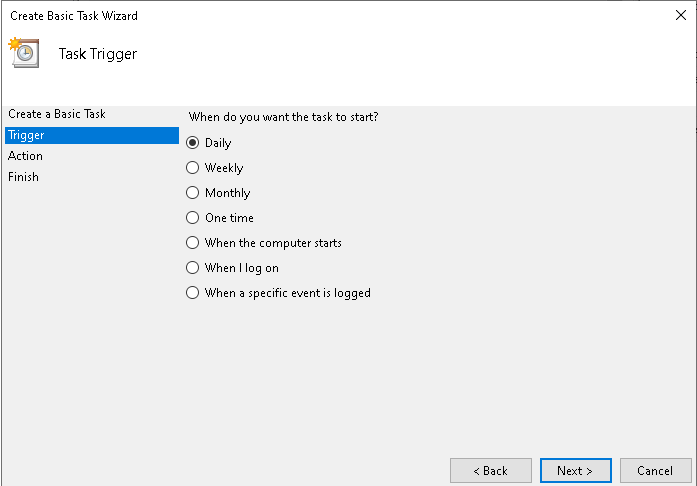Viewport: 697px width, 486px height.
Task: Jump to the Finish step
Action: [23, 177]
